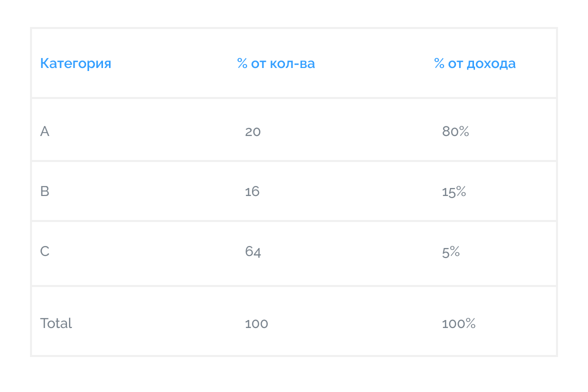The width and height of the screenshot is (588, 392).
Task: Select the category C cell
Action: click(x=44, y=251)
